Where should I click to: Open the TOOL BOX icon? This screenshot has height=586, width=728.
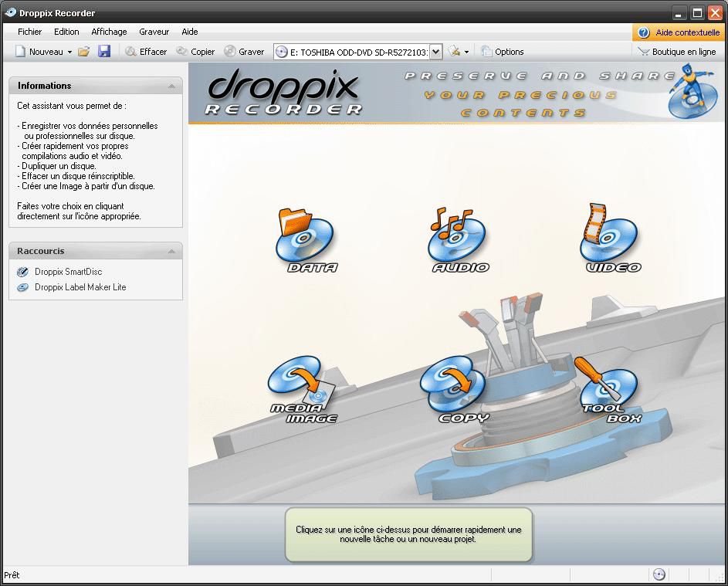click(610, 390)
